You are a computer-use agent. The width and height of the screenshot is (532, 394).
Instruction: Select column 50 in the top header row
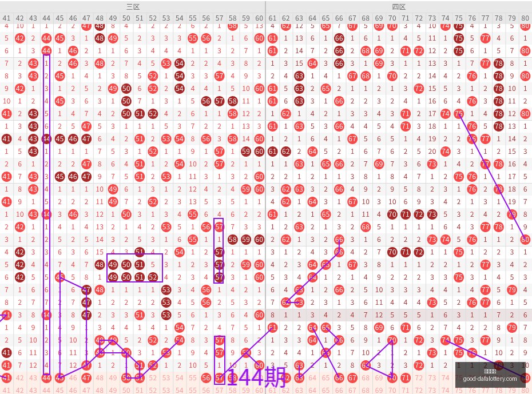(126, 18)
